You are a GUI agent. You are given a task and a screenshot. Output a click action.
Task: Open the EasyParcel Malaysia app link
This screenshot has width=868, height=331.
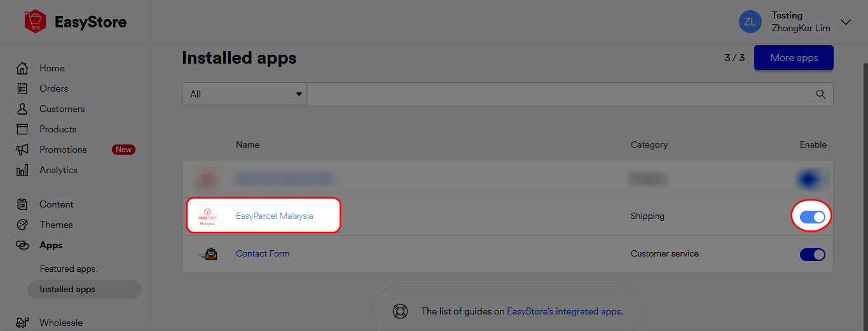(x=275, y=216)
